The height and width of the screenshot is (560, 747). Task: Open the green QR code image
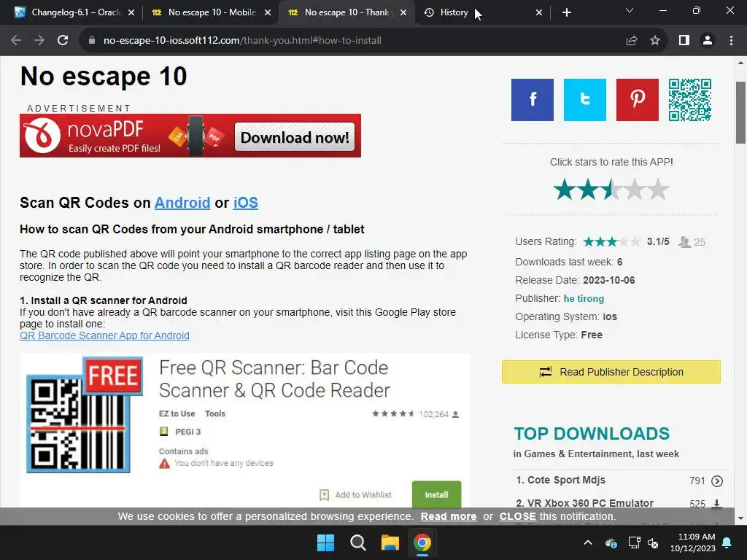click(x=689, y=100)
